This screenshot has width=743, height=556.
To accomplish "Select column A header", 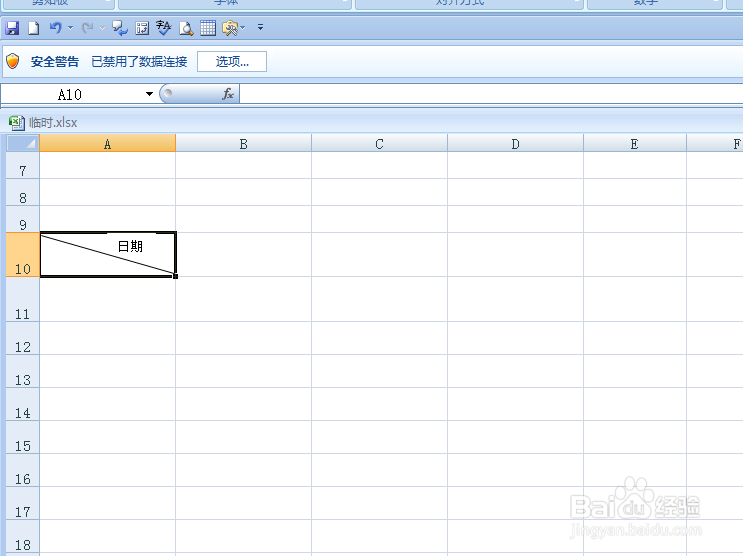I will [x=108, y=144].
